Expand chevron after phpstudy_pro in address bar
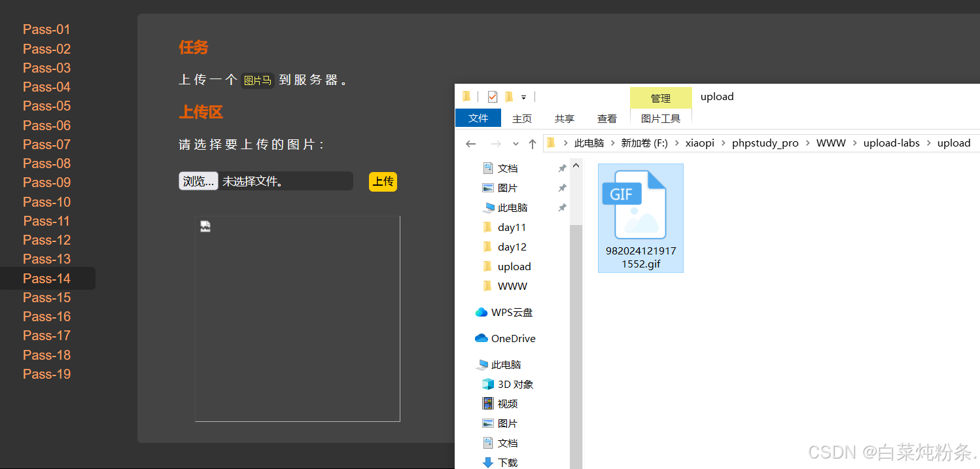 [808, 143]
